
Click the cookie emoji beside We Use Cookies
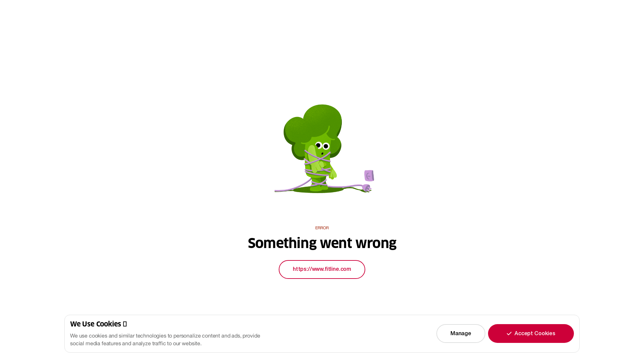125,324
